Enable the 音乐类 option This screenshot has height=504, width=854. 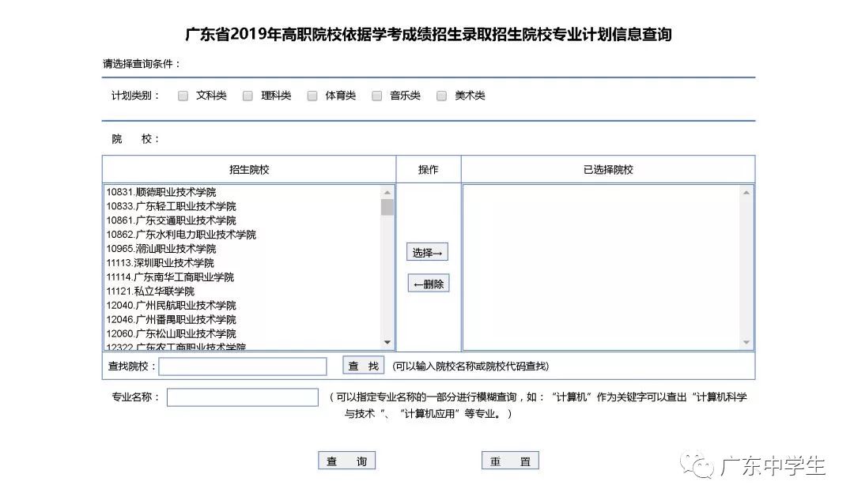tap(377, 95)
